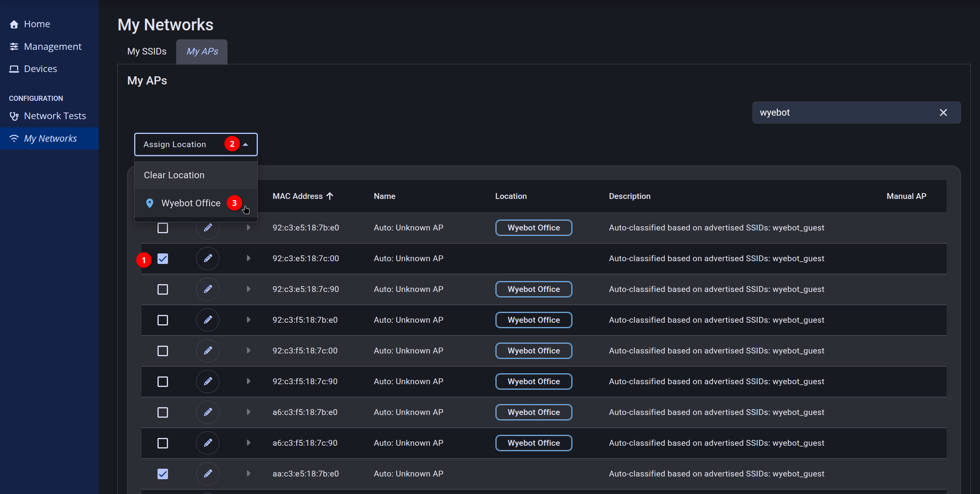Expand row details for a6:c3:f5:18:7c:90
This screenshot has height=494, width=980.
[248, 443]
